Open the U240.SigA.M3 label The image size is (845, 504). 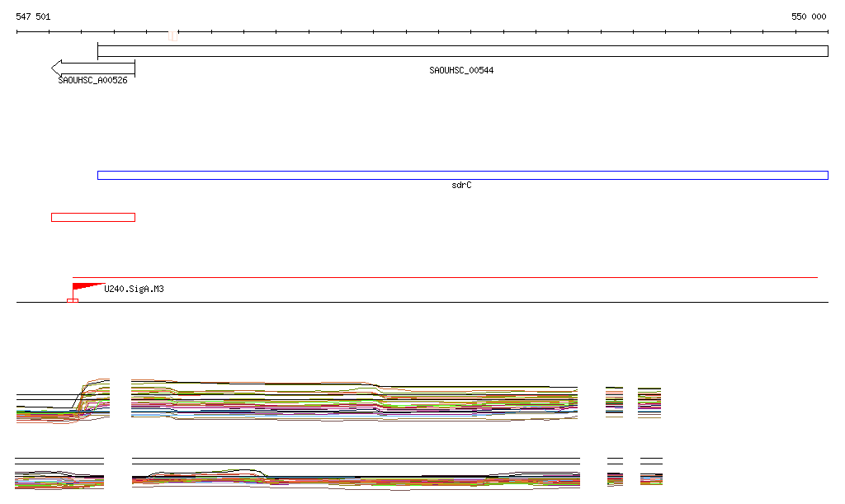point(134,290)
